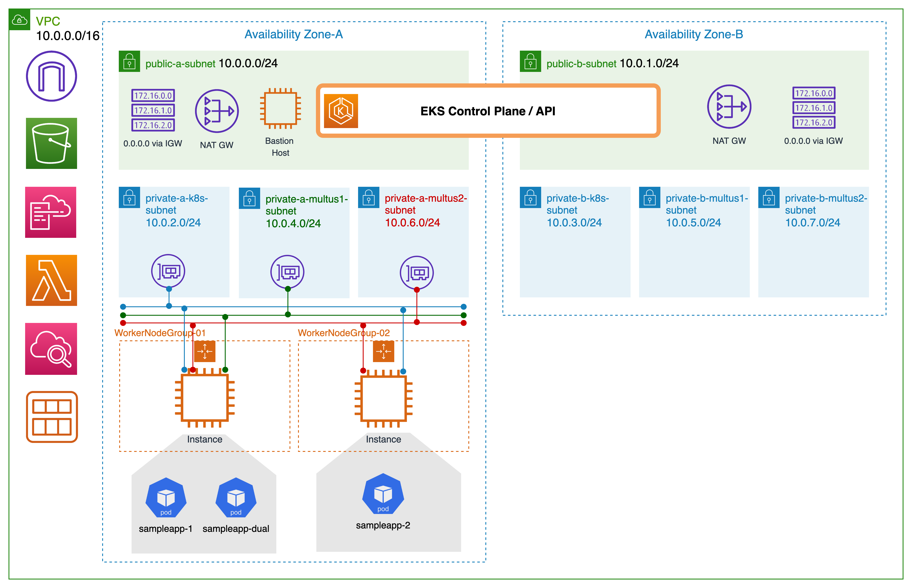Click the NAT GW icon in public-b-subnet
The image size is (912, 588).
pyautogui.click(x=729, y=107)
